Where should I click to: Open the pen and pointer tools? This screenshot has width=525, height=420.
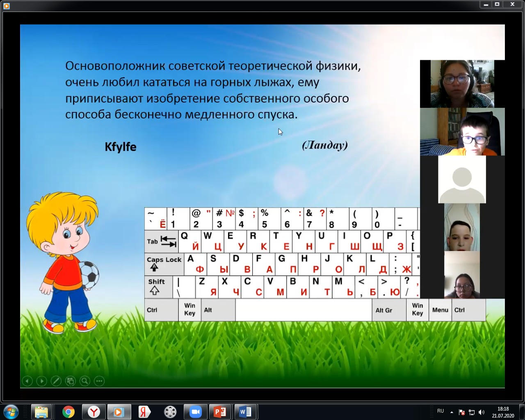[56, 381]
